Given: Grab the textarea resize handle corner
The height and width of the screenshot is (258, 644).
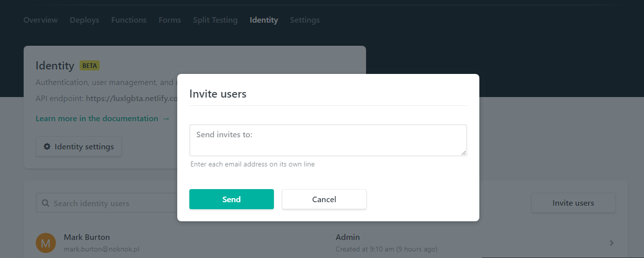Looking at the screenshot, I should point(464,153).
